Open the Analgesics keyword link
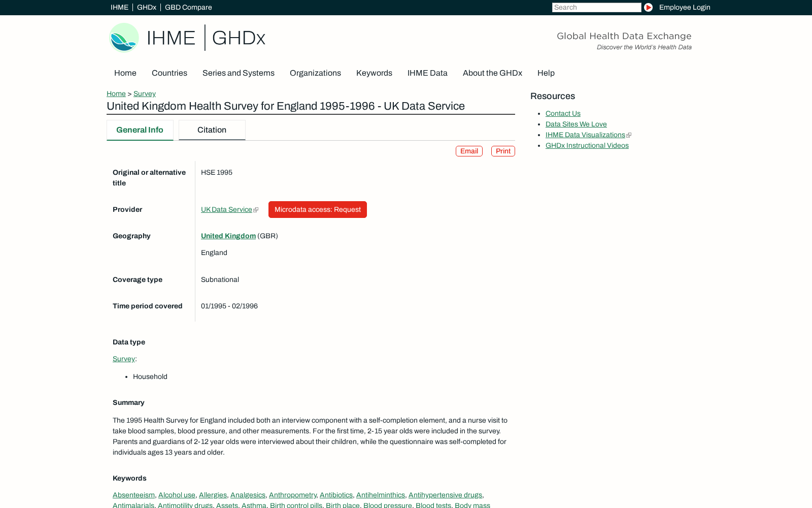Image resolution: width=812 pixels, height=508 pixels. [248, 495]
